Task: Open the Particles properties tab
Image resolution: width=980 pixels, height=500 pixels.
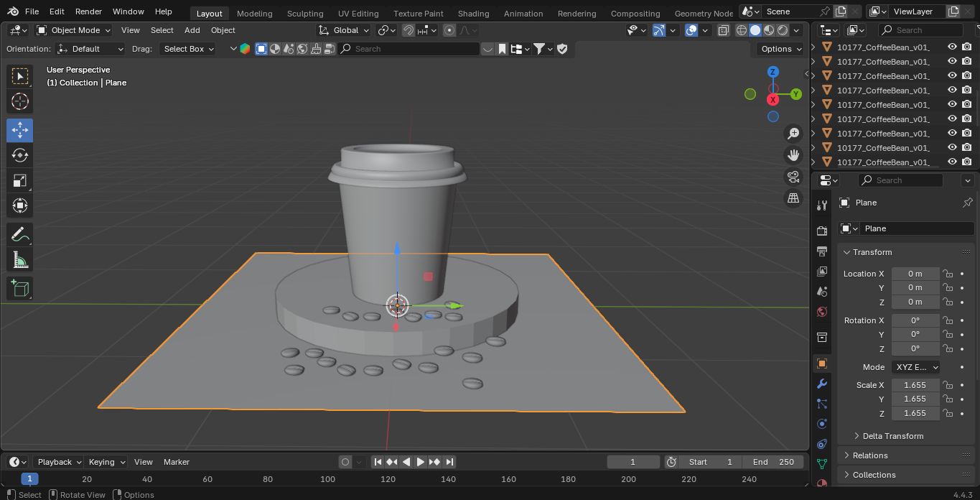Action: point(822,404)
